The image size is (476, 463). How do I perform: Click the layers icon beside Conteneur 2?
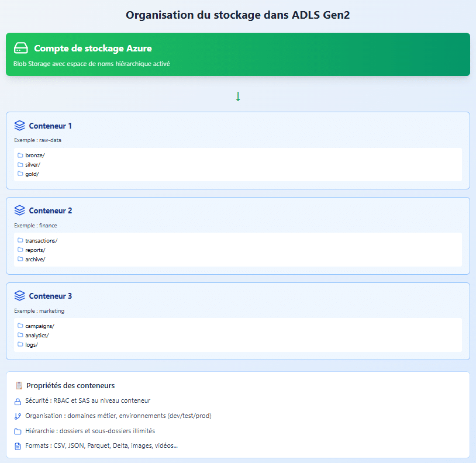pyautogui.click(x=20, y=210)
